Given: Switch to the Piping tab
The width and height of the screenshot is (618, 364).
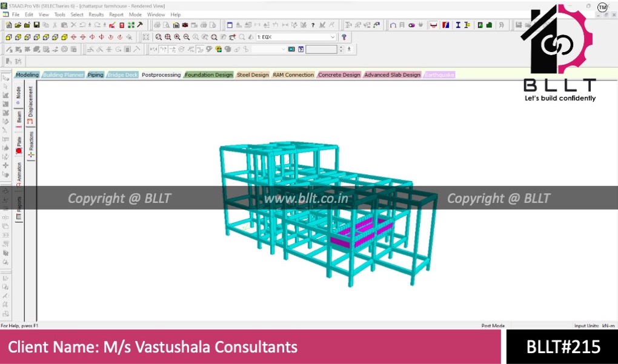Looking at the screenshot, I should [x=95, y=75].
